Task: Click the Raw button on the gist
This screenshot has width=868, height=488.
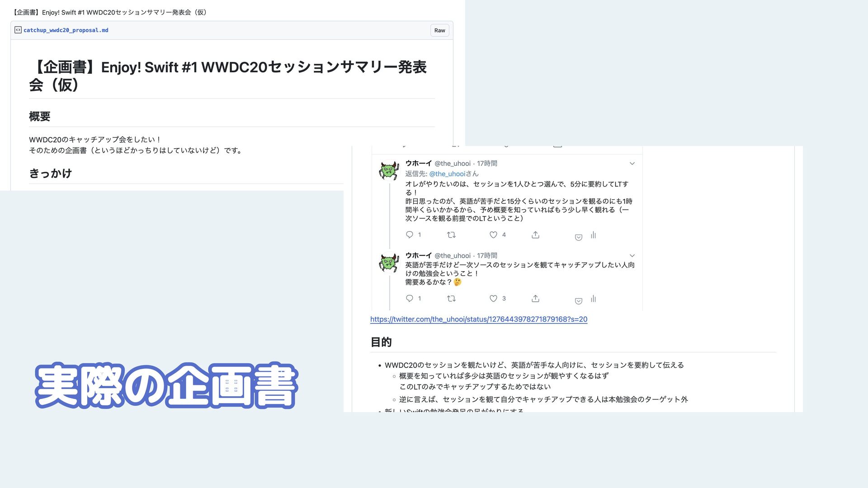Action: point(439,30)
